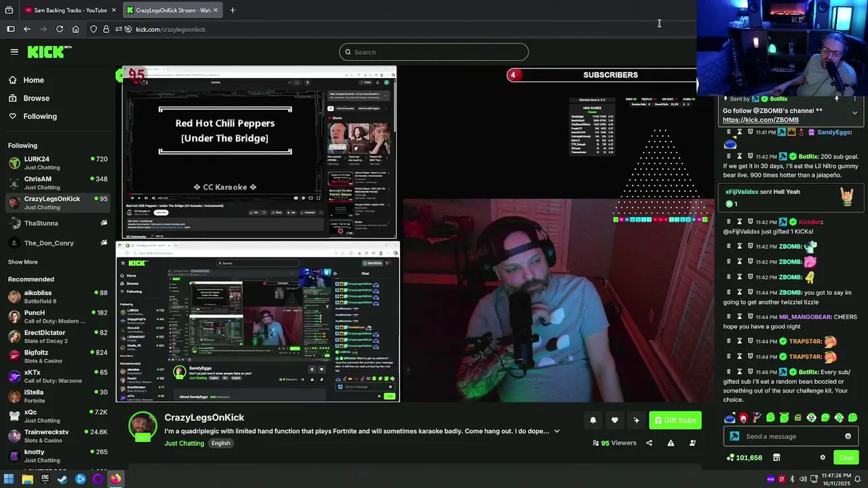Toggle notification bell for CrazyLegsOnKick
The height and width of the screenshot is (488, 868).
click(x=593, y=420)
